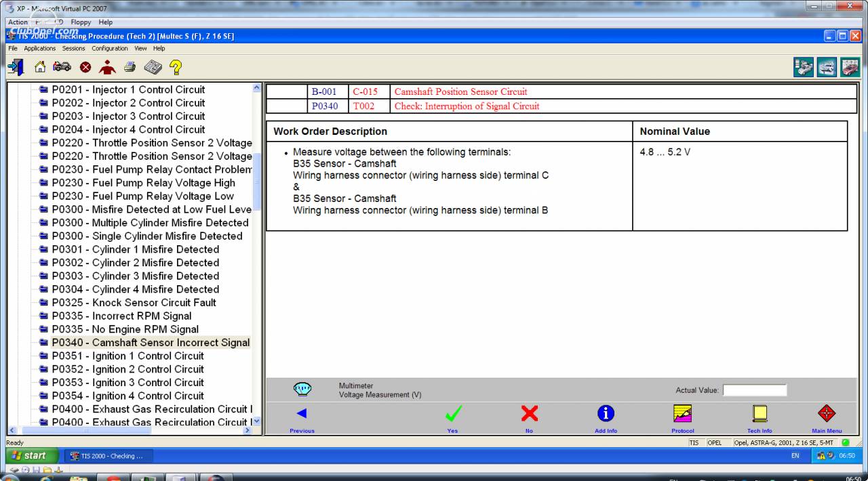Open the TIS File menu
Viewport: 868px width, 481px height.
(x=13, y=49)
